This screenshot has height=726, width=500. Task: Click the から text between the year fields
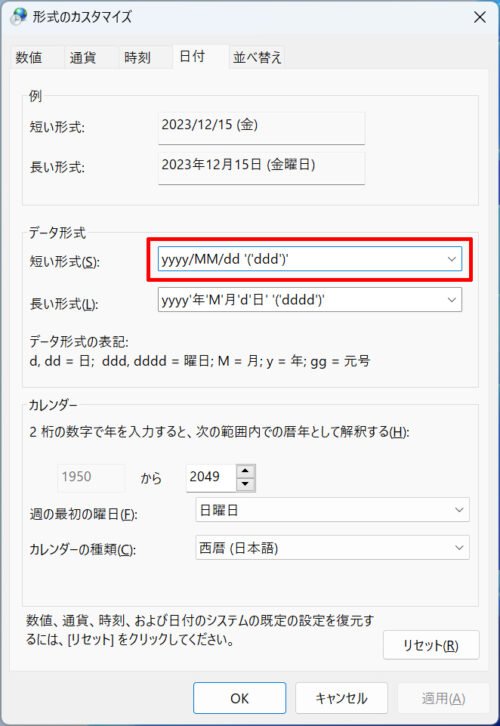pos(151,478)
